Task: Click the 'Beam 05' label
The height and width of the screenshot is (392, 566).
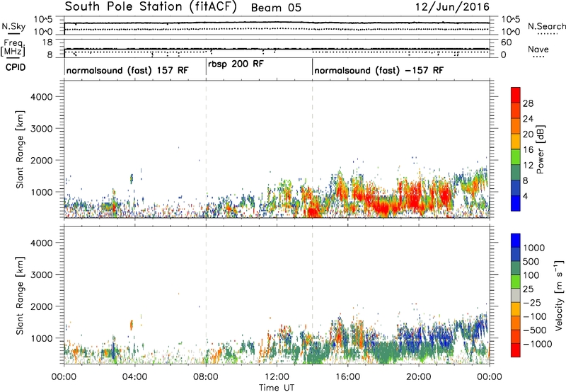Action: pyautogui.click(x=276, y=8)
